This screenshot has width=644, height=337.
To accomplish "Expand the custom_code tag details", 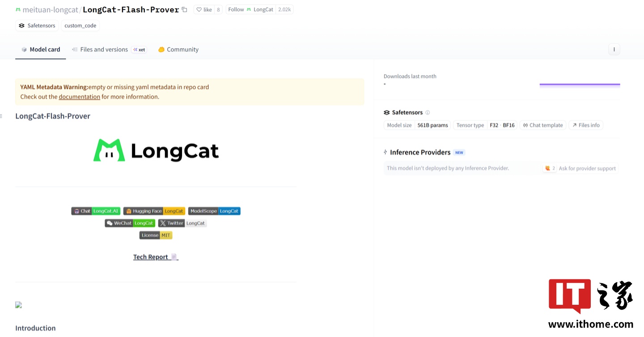I will (80, 26).
